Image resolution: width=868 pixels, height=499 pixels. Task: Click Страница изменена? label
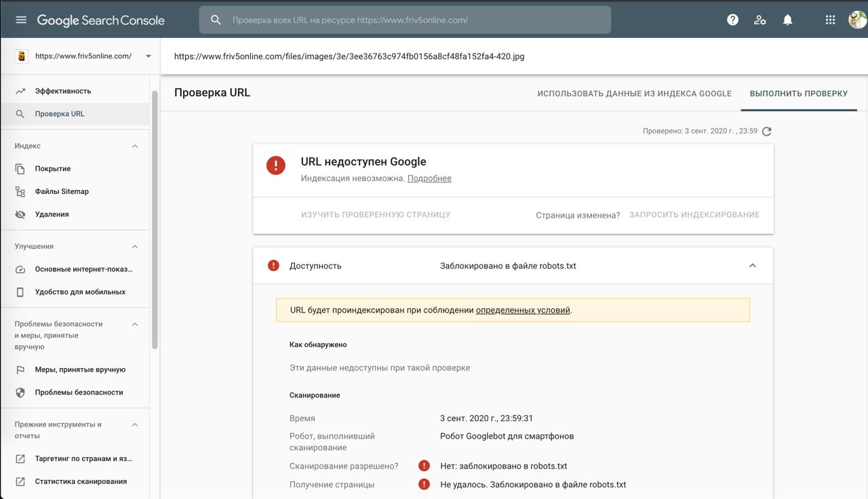click(x=578, y=215)
